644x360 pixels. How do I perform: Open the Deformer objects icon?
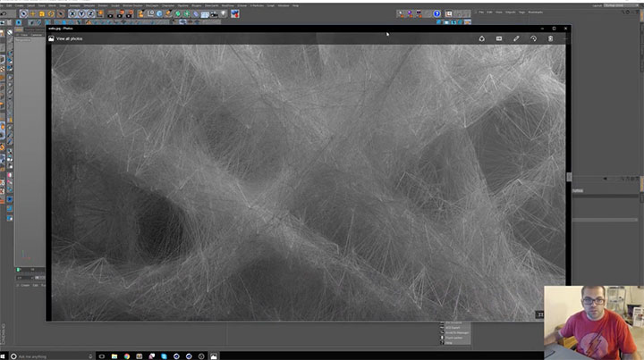pyautogui.click(x=196, y=14)
